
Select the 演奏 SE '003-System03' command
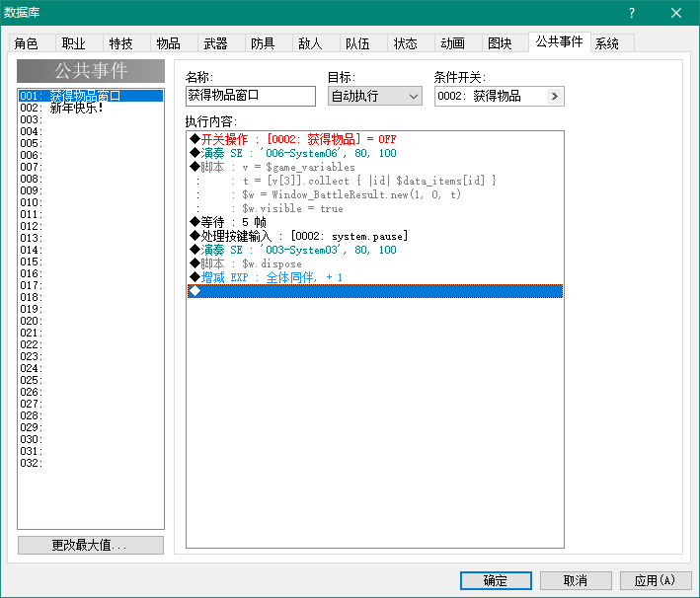click(375, 250)
